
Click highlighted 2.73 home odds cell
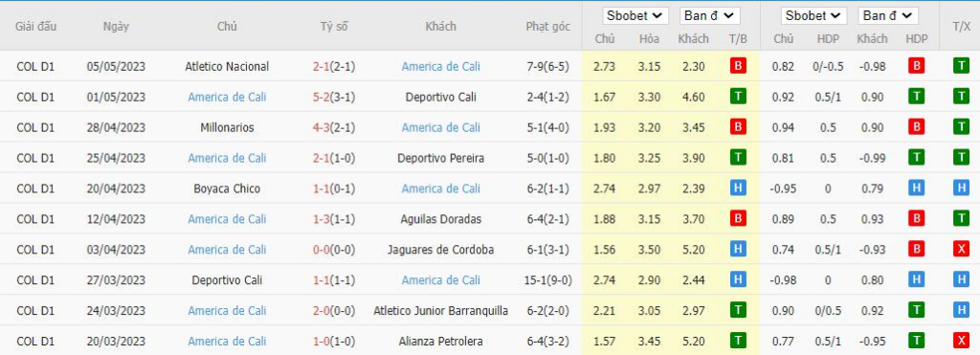tap(605, 66)
